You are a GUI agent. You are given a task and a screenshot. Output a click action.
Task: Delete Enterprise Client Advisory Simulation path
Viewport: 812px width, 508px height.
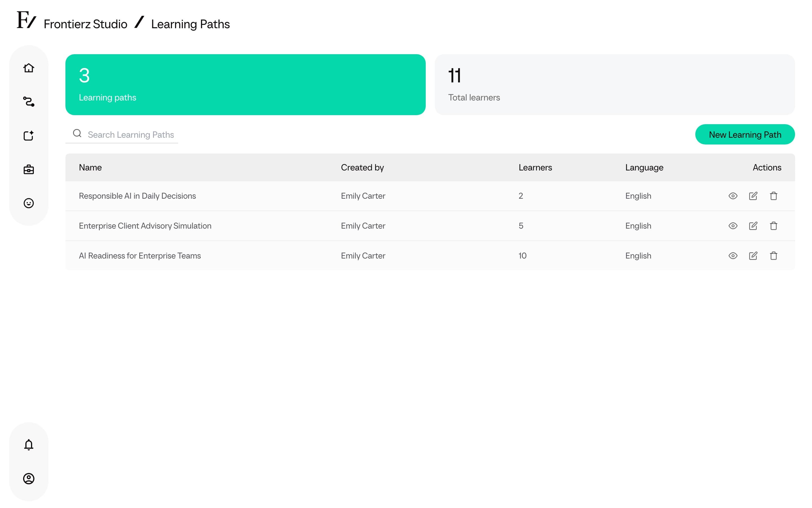[x=773, y=226]
